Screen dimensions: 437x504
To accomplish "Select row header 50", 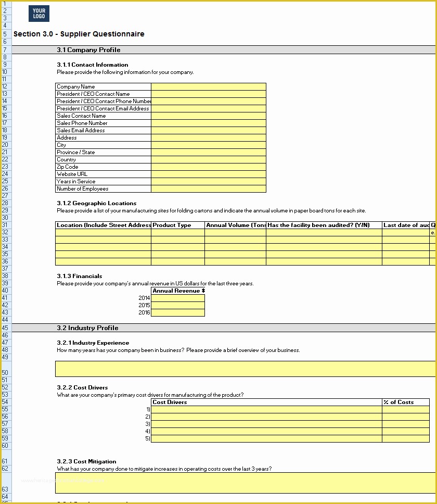I will 6,369.
